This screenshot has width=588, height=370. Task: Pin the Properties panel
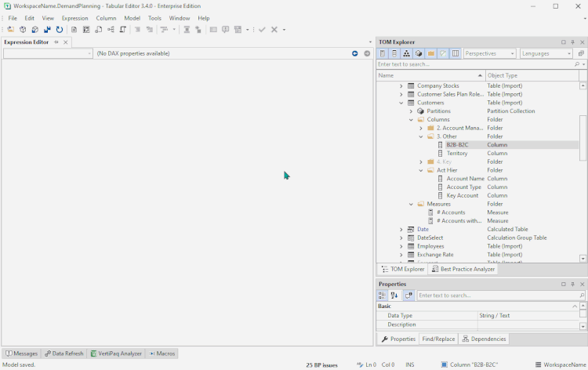pos(572,284)
